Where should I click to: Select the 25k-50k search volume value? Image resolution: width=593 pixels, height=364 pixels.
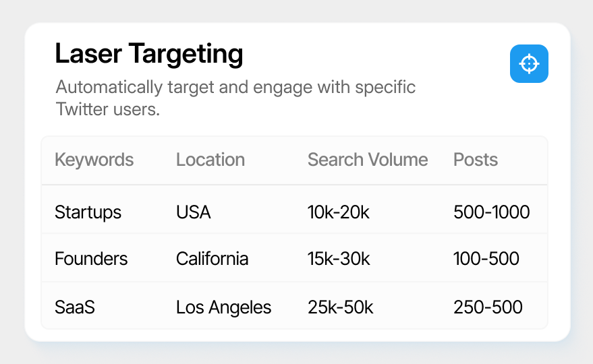(x=341, y=307)
